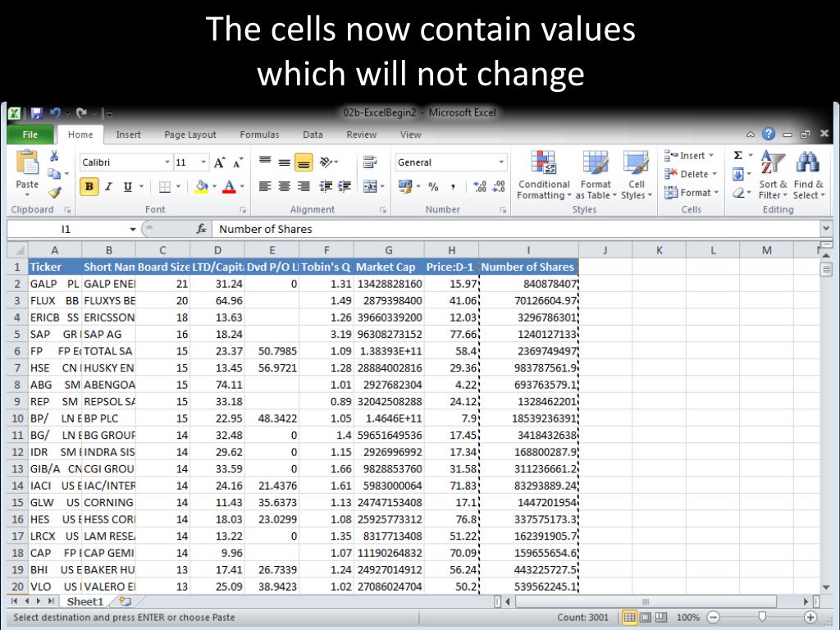The width and height of the screenshot is (840, 630).
Task: Click the Wrap Text icon
Action: click(370, 162)
